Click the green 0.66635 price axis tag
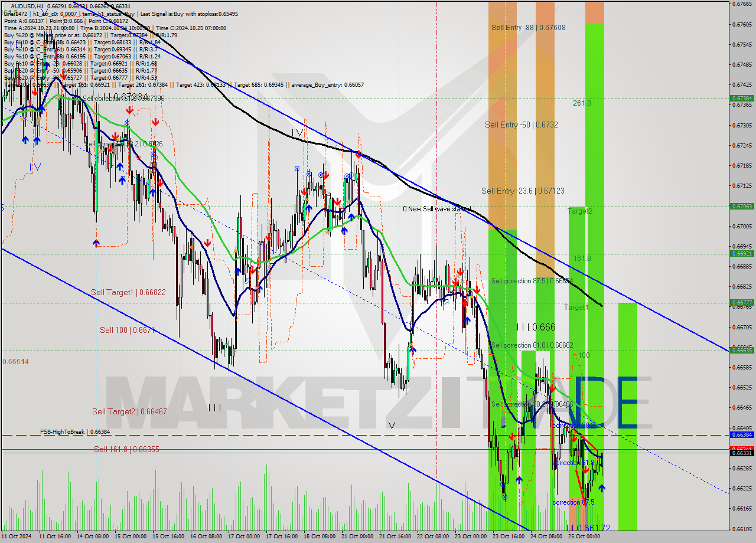 pos(742,351)
